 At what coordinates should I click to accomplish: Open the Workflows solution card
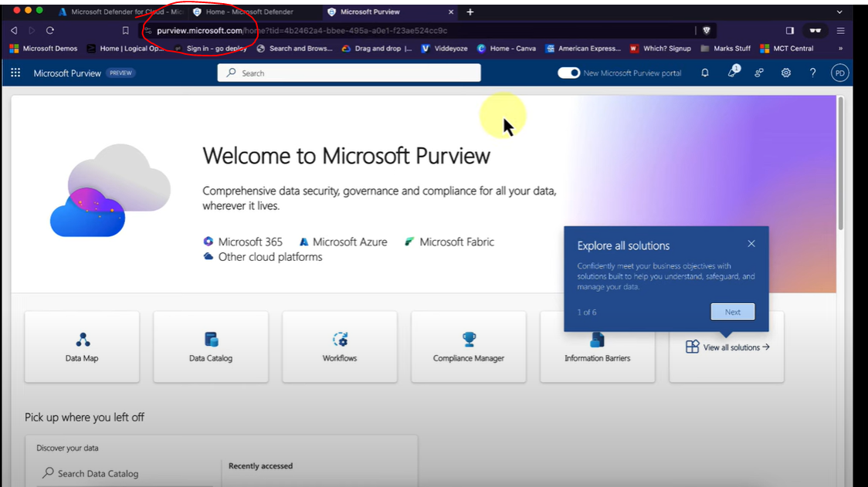(x=340, y=347)
